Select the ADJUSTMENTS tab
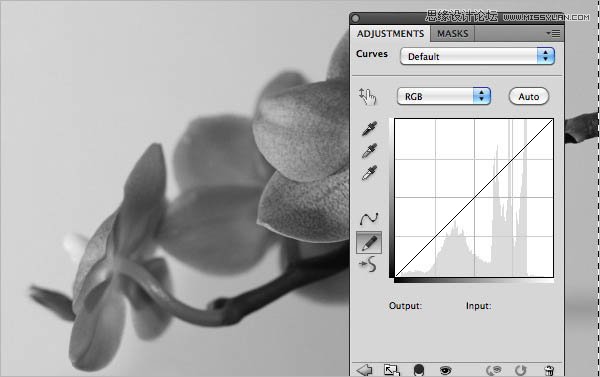 click(390, 34)
